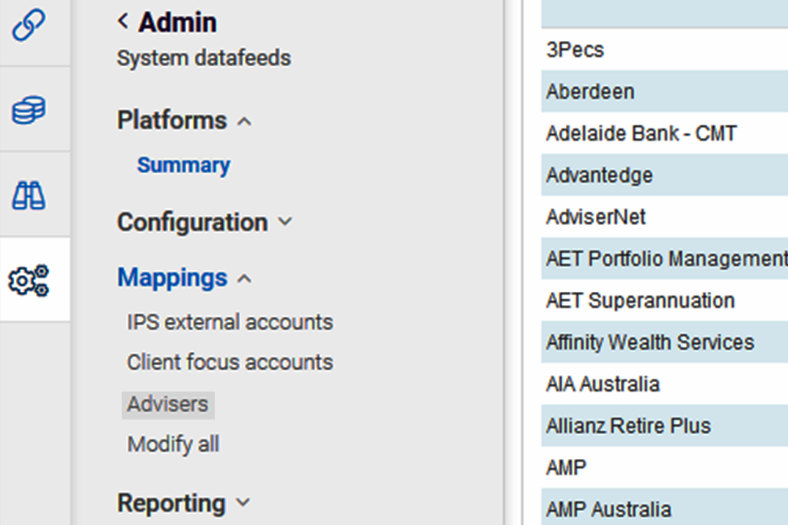
Task: Open the stacked coins sidebar icon
Action: [29, 110]
